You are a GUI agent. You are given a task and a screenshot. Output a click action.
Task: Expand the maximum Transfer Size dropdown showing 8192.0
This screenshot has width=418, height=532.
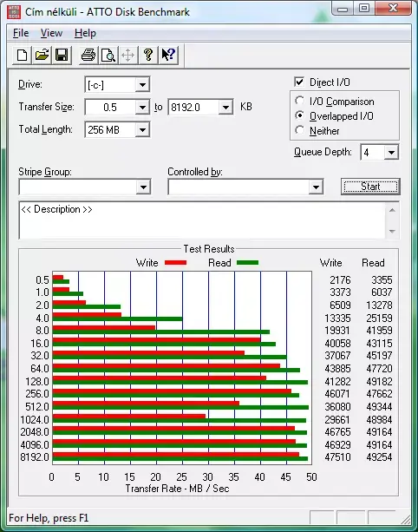[x=225, y=108]
